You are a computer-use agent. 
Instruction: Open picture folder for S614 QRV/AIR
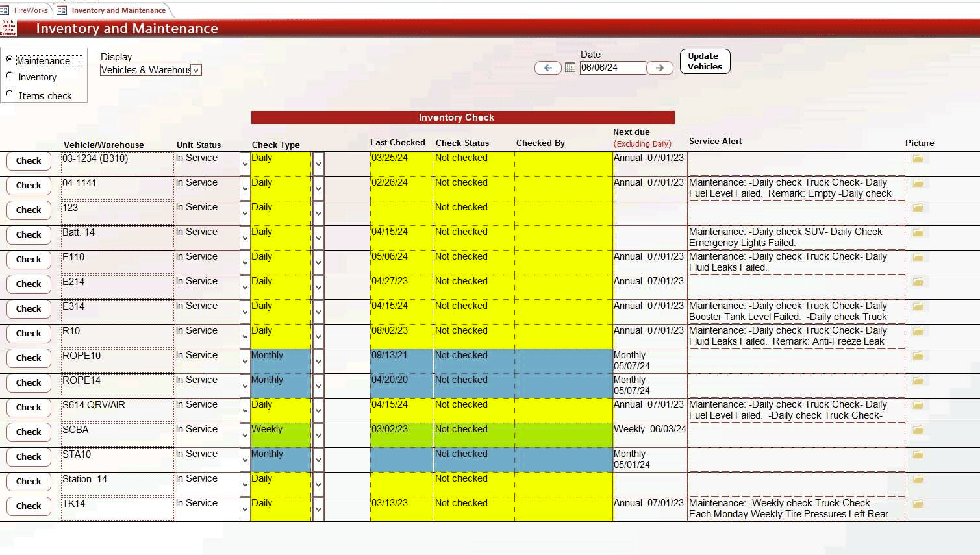(918, 405)
